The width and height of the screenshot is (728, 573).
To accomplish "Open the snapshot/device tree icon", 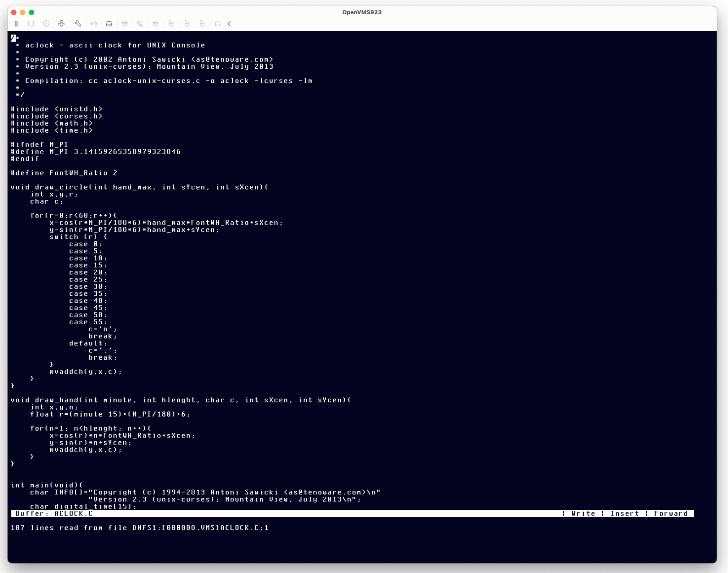I will click(61, 24).
